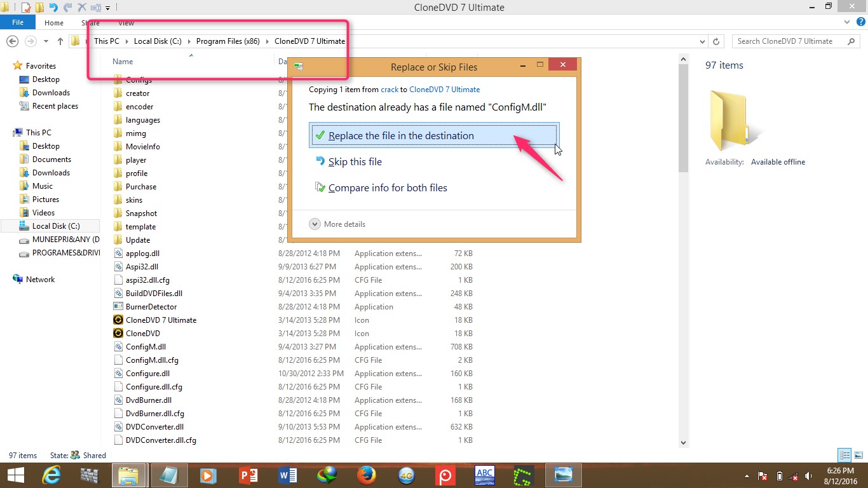Switch to details view layout button
Image resolution: width=868 pixels, height=488 pixels.
pos(844,455)
